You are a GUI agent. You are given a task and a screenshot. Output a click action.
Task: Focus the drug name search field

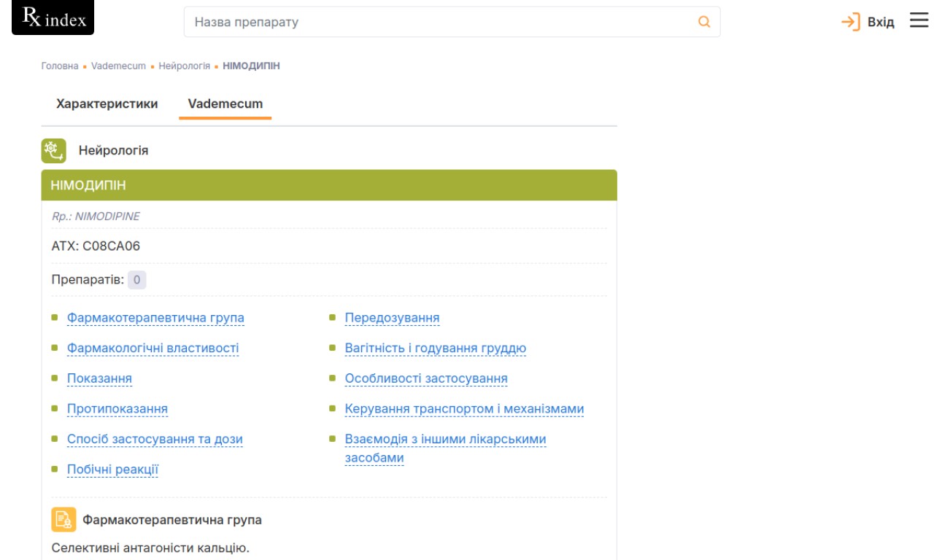(438, 22)
